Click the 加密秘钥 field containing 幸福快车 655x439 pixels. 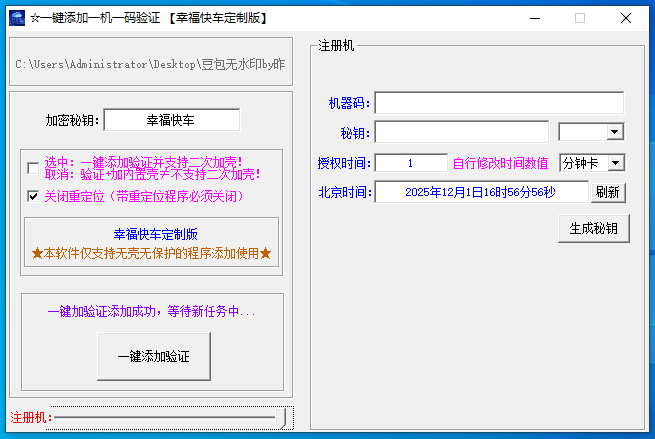171,120
